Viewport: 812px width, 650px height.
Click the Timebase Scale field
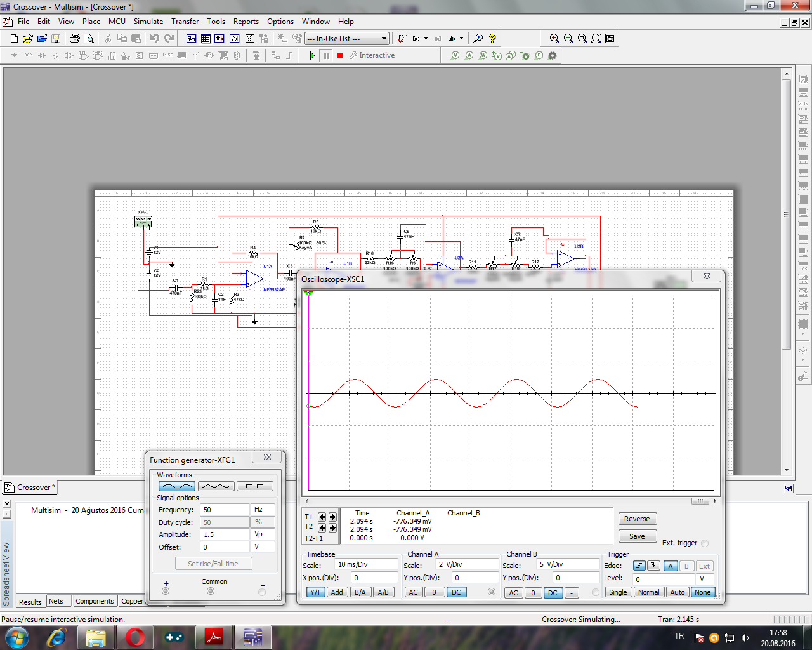[x=366, y=564]
